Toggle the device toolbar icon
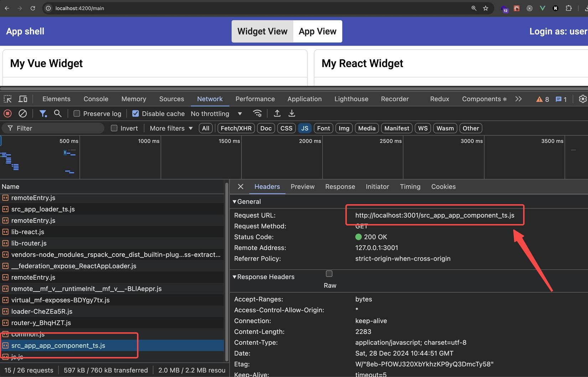Screen dimensions: 588x377 point(23,99)
